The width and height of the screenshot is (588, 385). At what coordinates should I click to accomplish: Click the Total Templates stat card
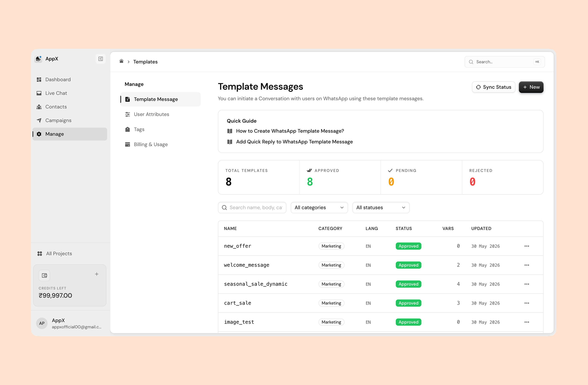coord(259,177)
